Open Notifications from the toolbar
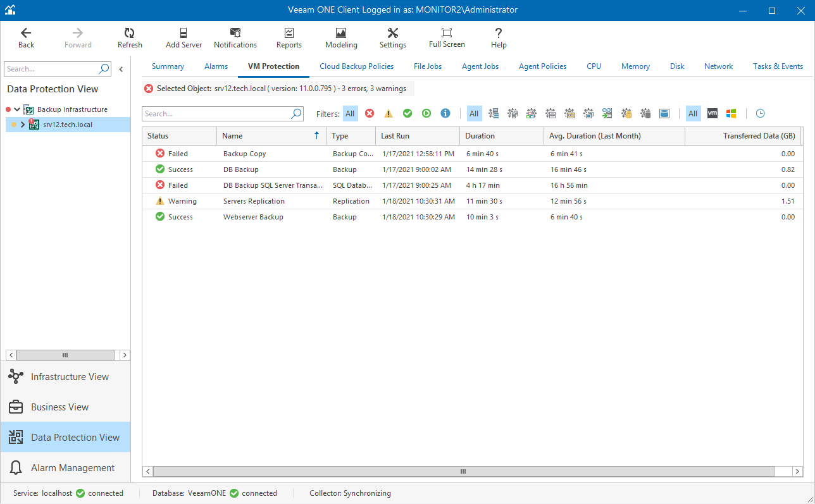This screenshot has width=815, height=504. click(x=235, y=39)
